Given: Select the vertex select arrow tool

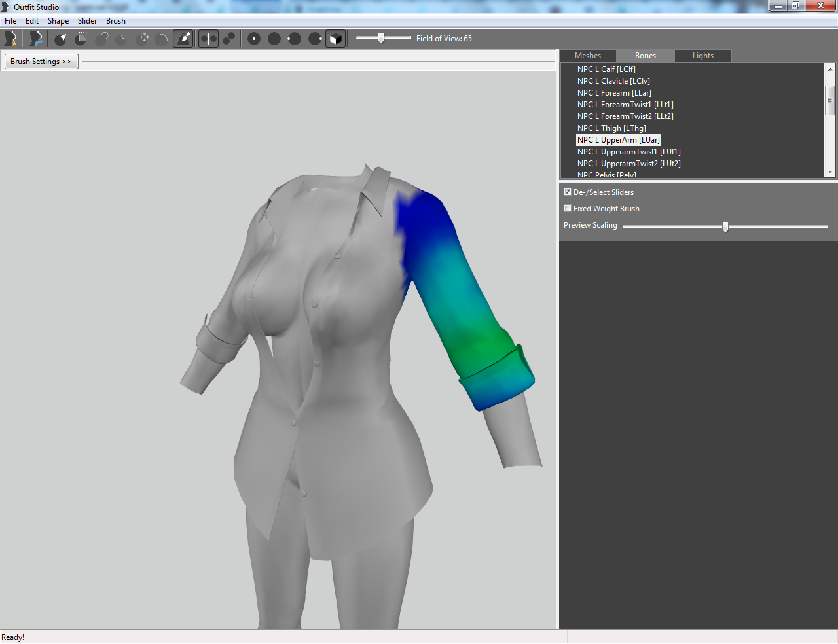Looking at the screenshot, I should 61,39.
